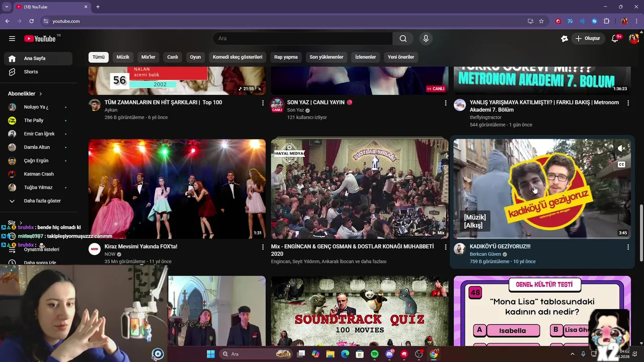Open File Explorer from the taskbar
Viewport: 644px width, 362px height.
[x=330, y=354]
